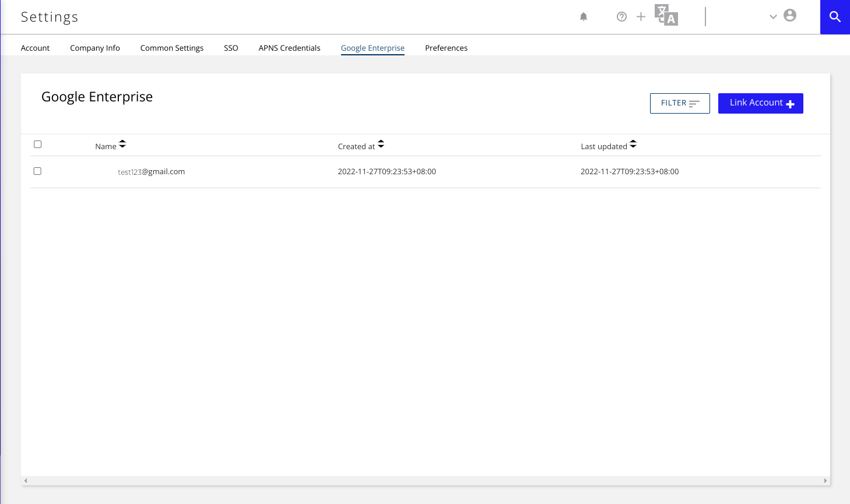Open the language translate icon
Screen dimensions: 850x504
pos(666,15)
